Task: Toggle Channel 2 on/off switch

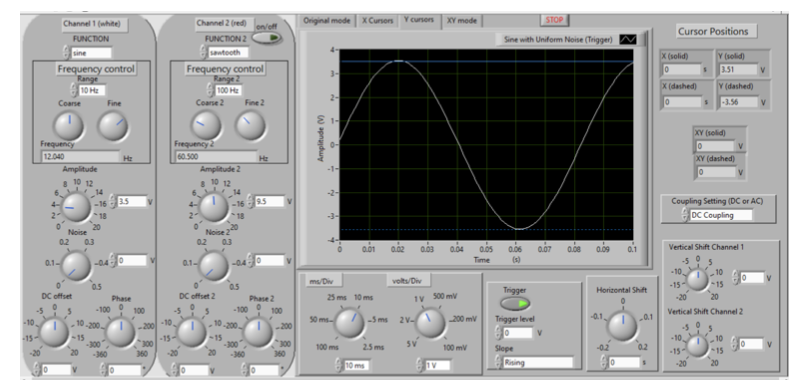Action: 267,38
